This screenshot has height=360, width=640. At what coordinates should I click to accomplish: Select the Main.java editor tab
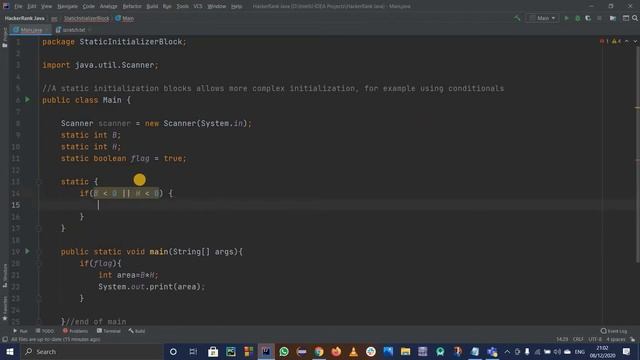(x=31, y=30)
